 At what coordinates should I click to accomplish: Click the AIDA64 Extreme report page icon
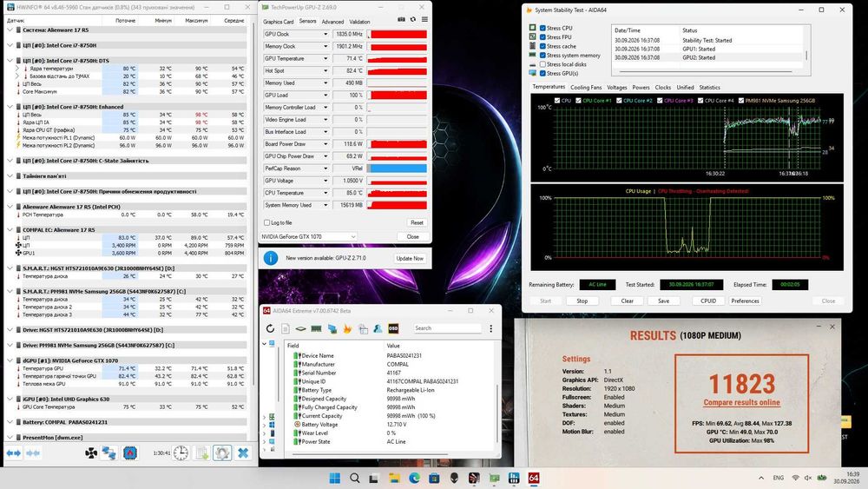click(x=285, y=328)
